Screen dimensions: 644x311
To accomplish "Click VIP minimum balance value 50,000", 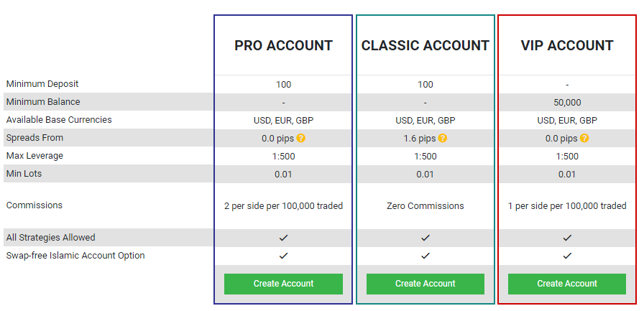I will tap(567, 102).
